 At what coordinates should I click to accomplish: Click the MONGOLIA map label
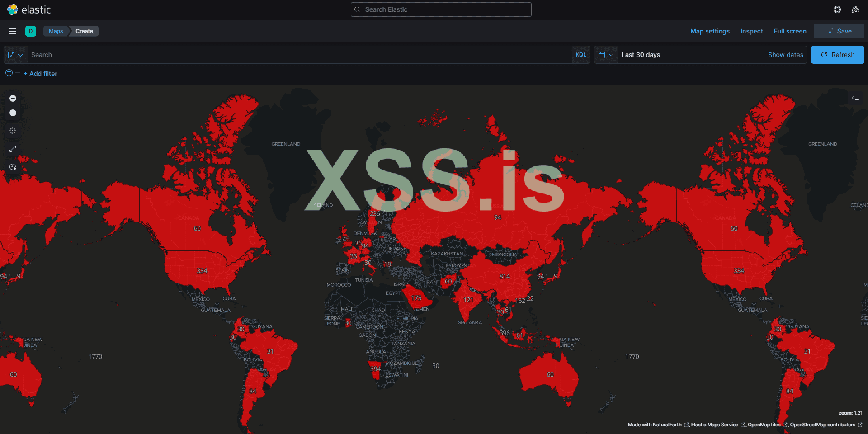pos(505,255)
